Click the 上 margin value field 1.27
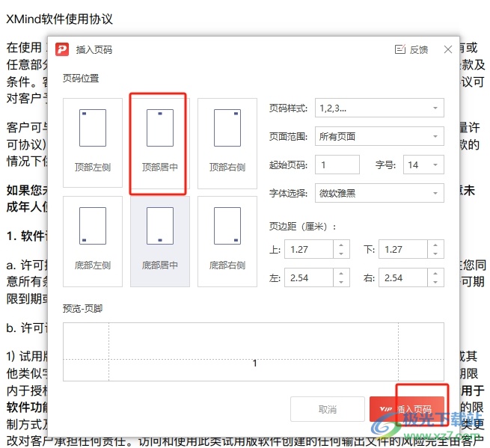This screenshot has height=448, width=490. [x=309, y=249]
